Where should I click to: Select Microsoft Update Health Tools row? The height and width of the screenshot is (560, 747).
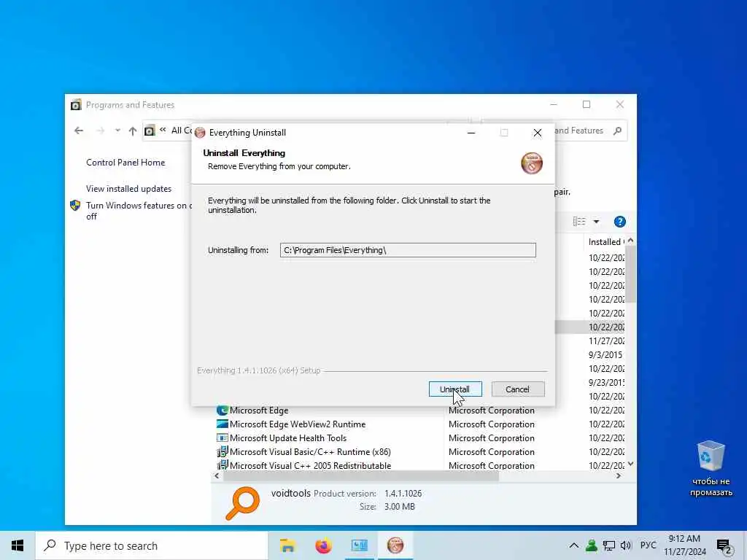419,438
